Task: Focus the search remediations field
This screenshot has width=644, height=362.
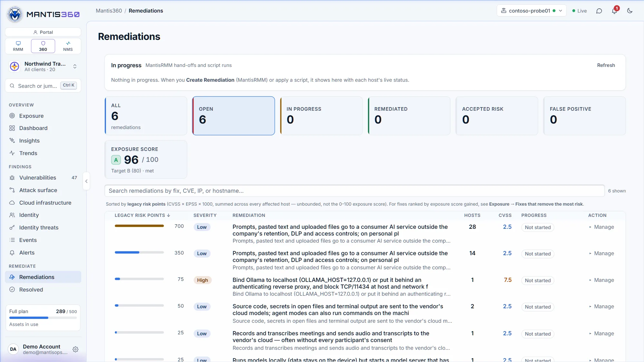Action: coord(355,191)
